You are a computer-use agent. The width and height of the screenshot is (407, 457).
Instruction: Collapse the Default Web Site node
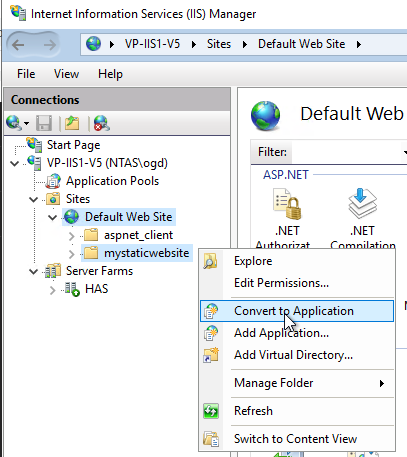53,217
